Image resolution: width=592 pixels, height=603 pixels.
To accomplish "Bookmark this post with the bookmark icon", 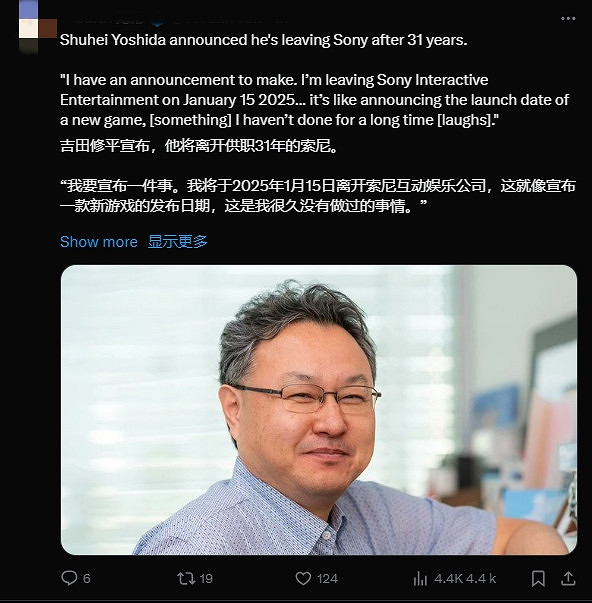I will pos(538,578).
